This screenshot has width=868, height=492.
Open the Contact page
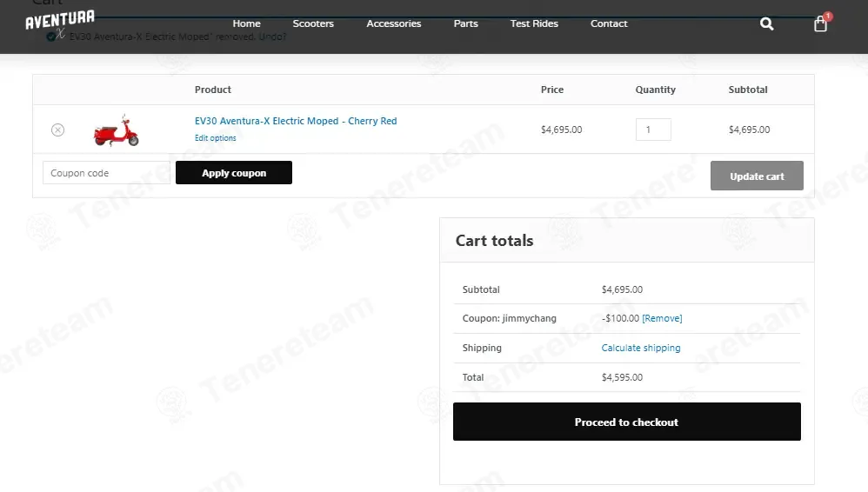tap(609, 23)
